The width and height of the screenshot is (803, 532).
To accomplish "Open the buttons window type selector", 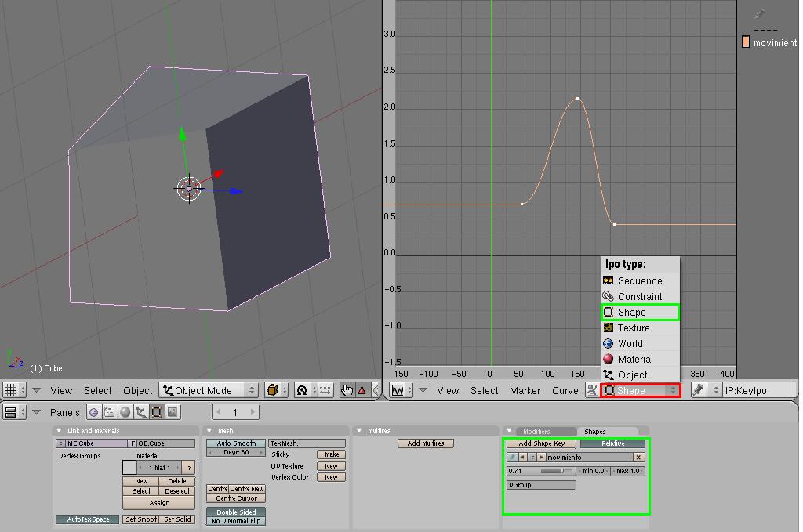I will [14, 412].
